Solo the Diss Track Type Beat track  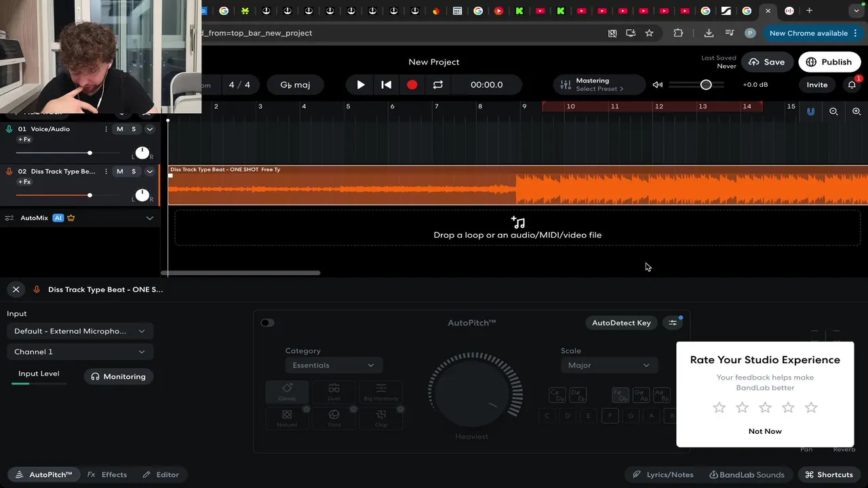[134, 171]
